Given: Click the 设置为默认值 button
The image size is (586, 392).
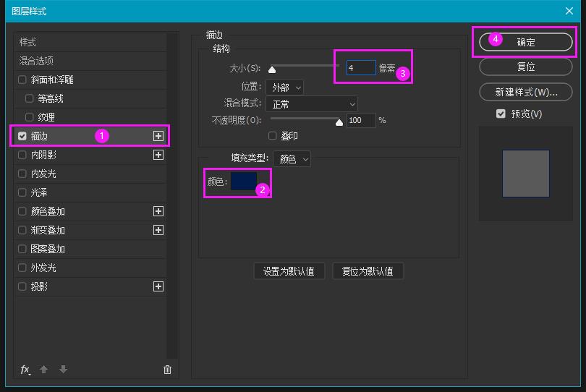Looking at the screenshot, I should point(289,271).
